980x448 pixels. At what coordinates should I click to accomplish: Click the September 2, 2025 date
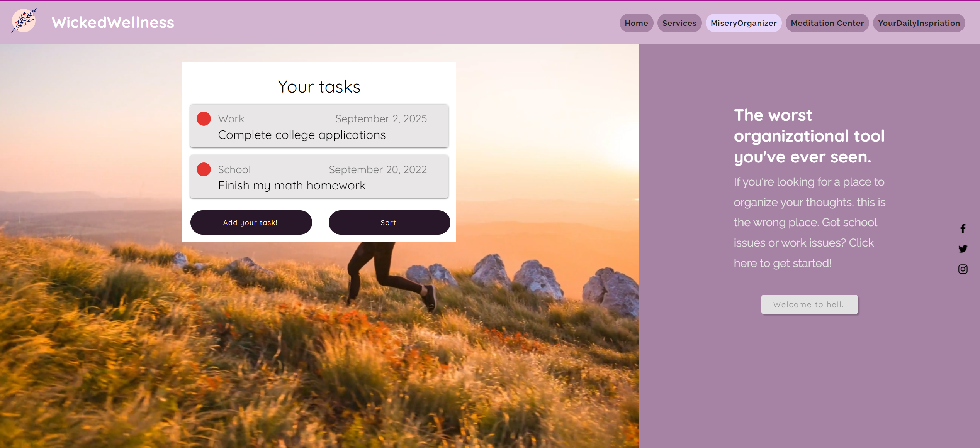point(381,119)
